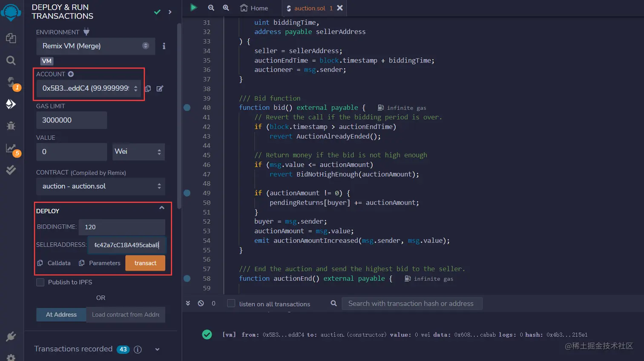Image resolution: width=644 pixels, height=361 pixels.
Task: Click the infinite gas hint on bid()
Action: tap(402, 108)
